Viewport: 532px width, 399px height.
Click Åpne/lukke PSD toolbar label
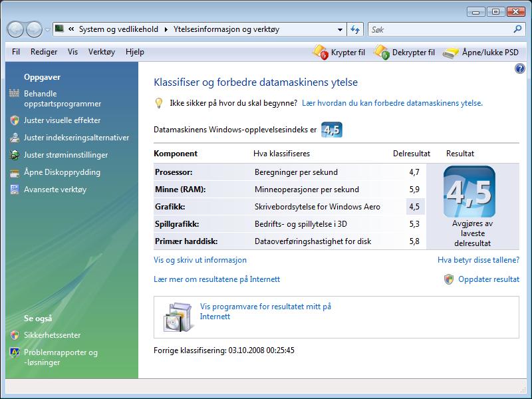(x=490, y=53)
